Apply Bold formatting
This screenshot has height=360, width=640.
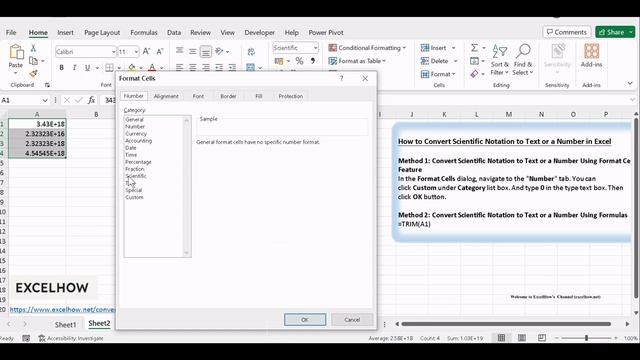(61, 68)
